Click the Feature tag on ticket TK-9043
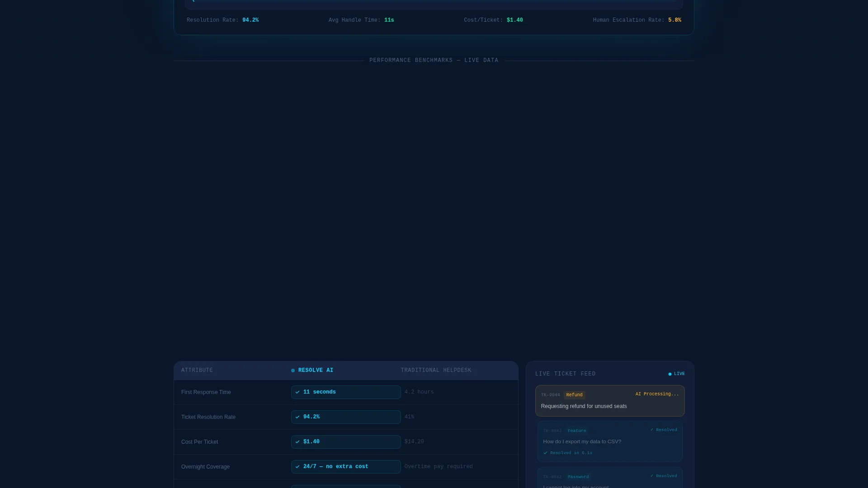Viewport: 868px width, 488px height. tap(577, 431)
